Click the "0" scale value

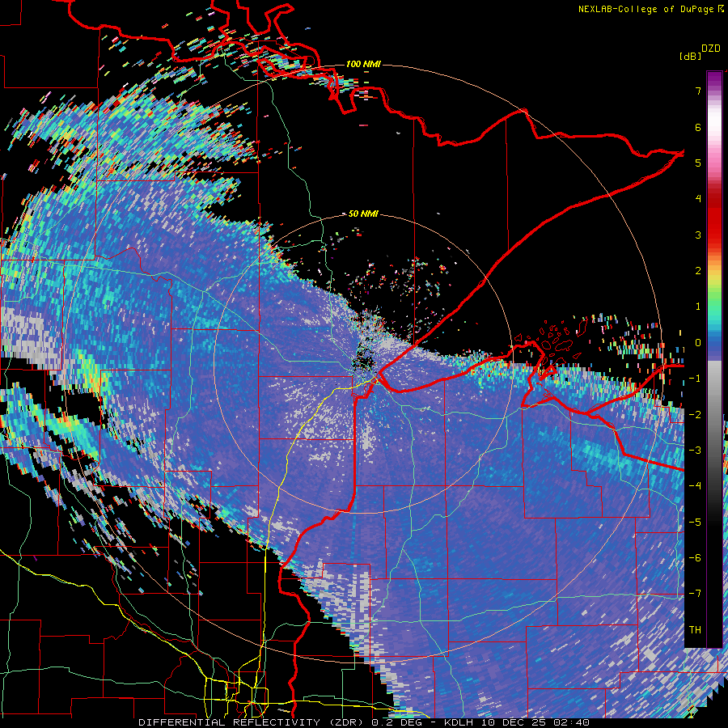pos(698,343)
